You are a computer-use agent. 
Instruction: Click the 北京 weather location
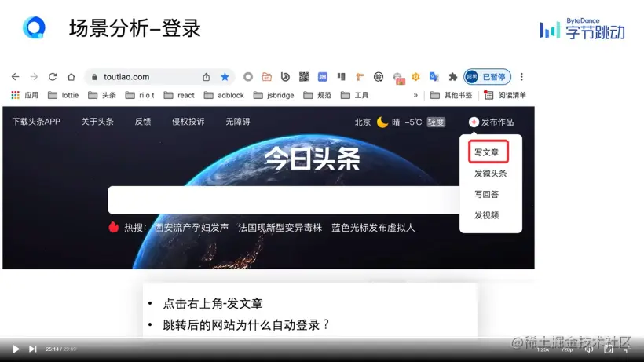(x=363, y=122)
